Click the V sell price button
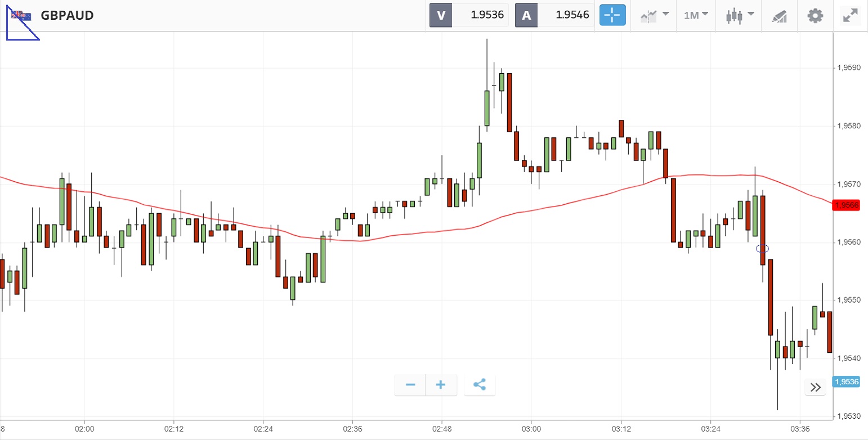Viewport: 868px width, 440px height. coord(469,15)
